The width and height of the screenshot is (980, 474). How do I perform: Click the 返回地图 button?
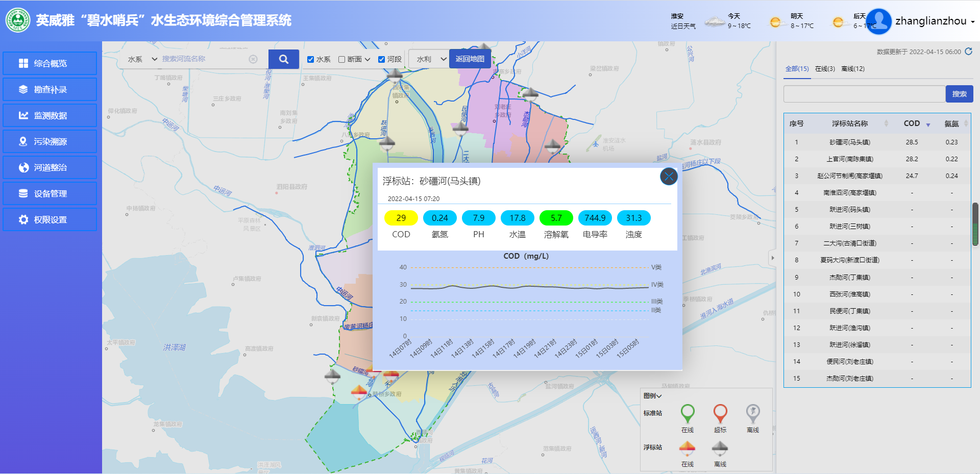470,59
